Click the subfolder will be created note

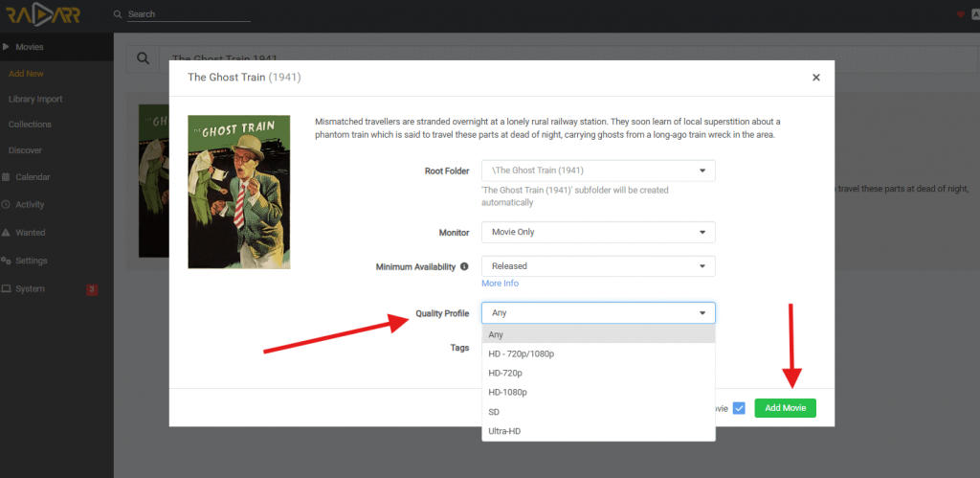575,196
